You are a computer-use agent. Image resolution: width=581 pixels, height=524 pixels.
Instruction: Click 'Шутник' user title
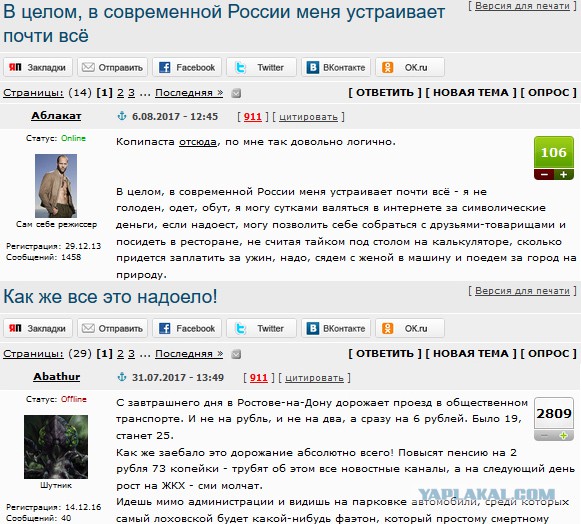point(56,485)
